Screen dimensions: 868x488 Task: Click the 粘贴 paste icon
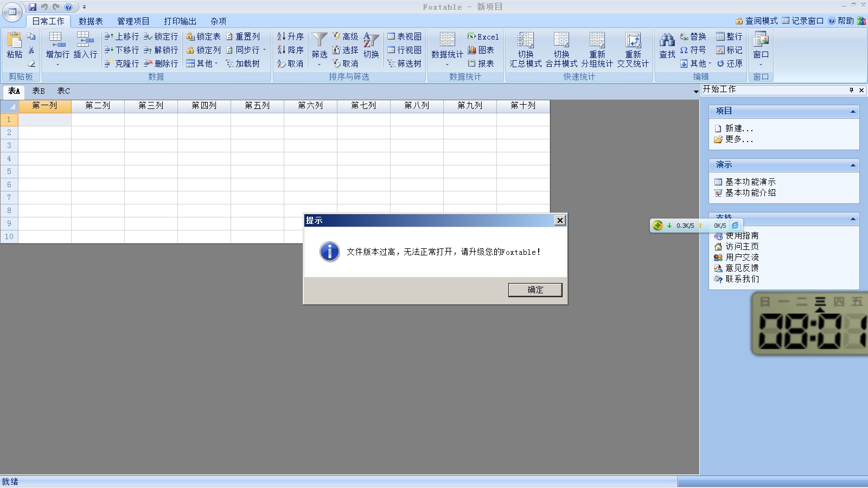coord(14,41)
